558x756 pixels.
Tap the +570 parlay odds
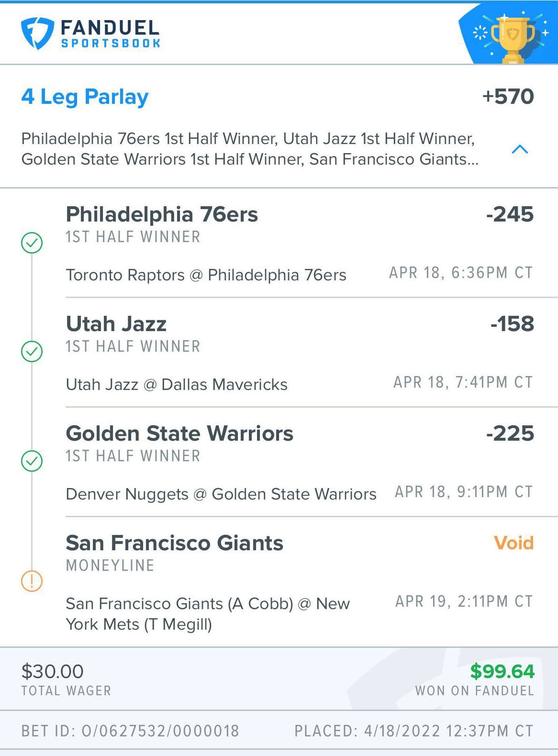pos(508,97)
